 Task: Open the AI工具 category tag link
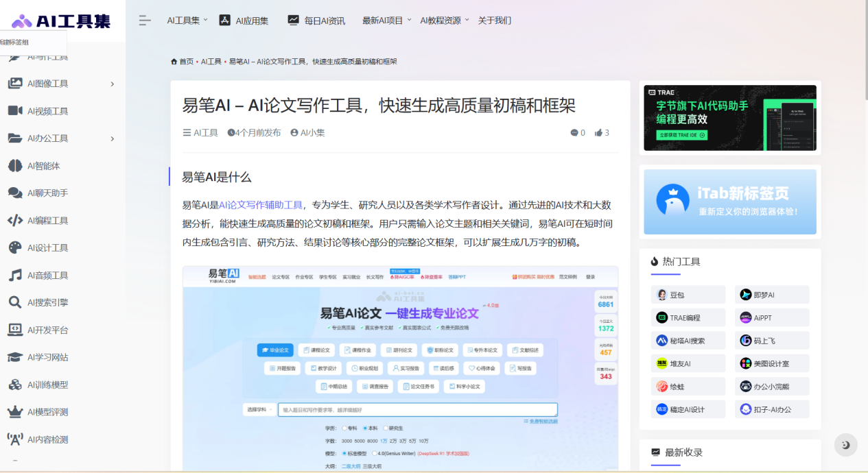206,133
